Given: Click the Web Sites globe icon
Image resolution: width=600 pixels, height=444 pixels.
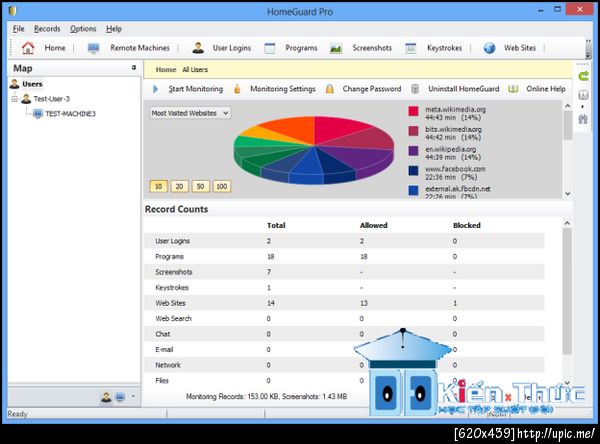Looking at the screenshot, I should click(489, 48).
